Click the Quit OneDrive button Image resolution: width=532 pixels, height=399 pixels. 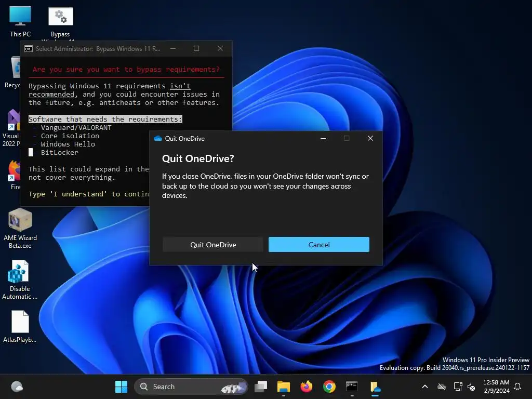pos(212,245)
